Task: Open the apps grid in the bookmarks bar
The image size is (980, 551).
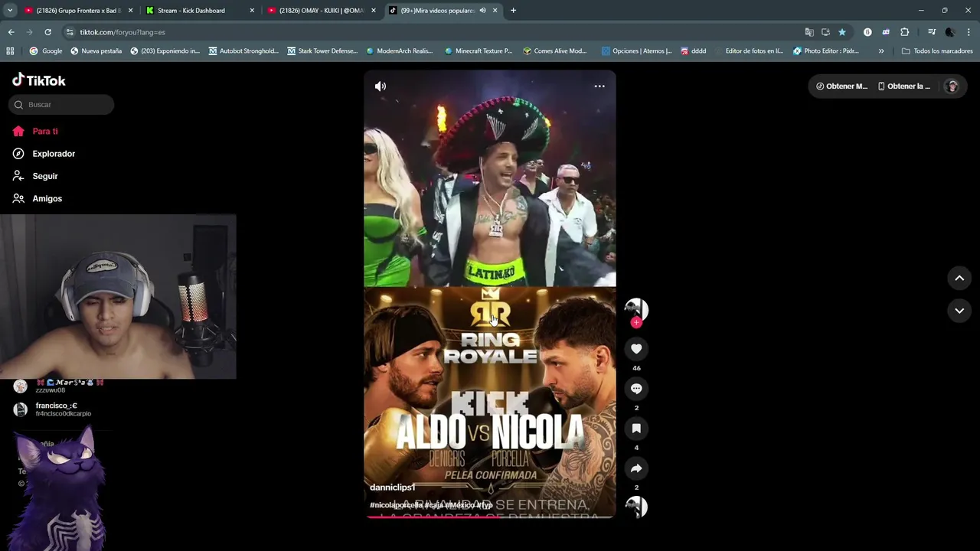Action: (10, 51)
